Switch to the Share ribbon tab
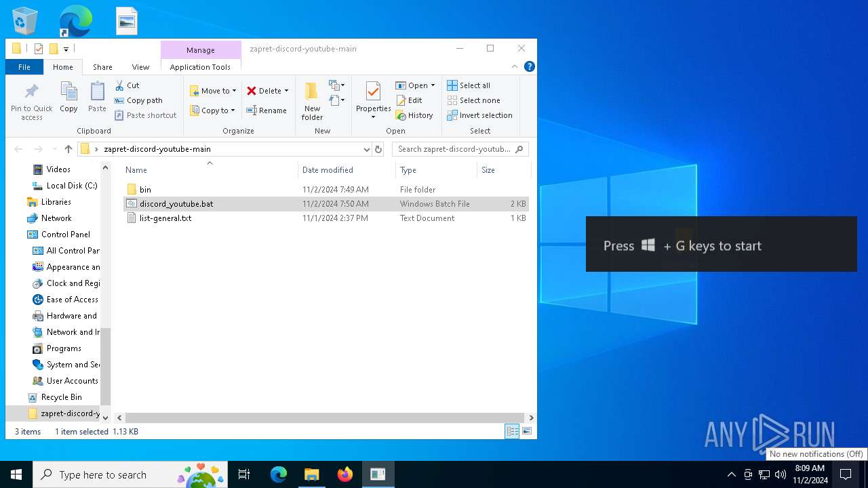 102,67
